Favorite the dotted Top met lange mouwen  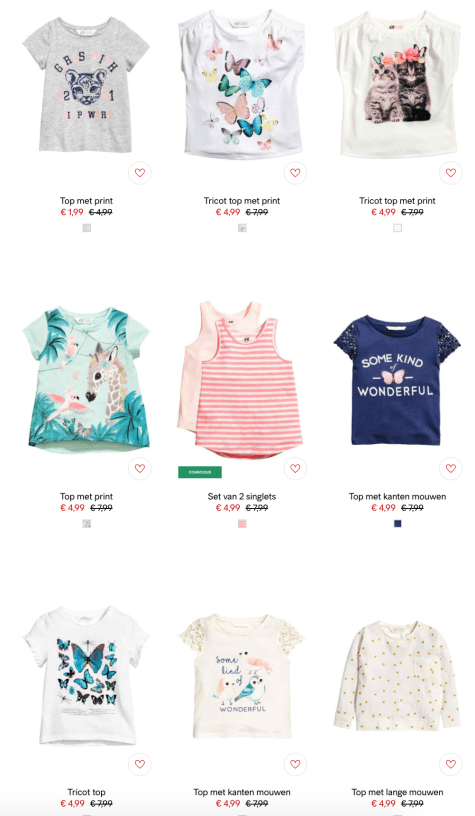451,764
